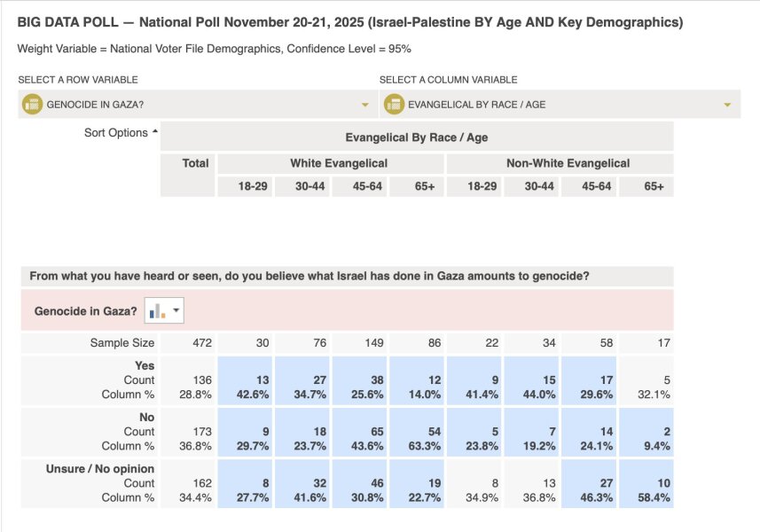The image size is (760, 532).
Task: Collapse the Sort Options expander
Action: click(155, 132)
